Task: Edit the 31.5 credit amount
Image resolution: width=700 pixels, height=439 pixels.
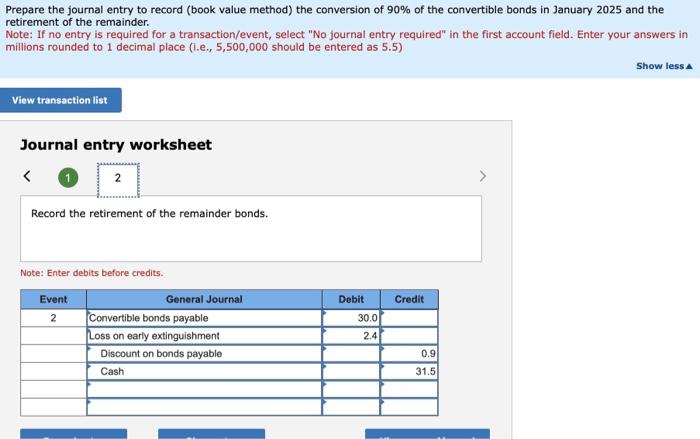Action: (x=409, y=372)
